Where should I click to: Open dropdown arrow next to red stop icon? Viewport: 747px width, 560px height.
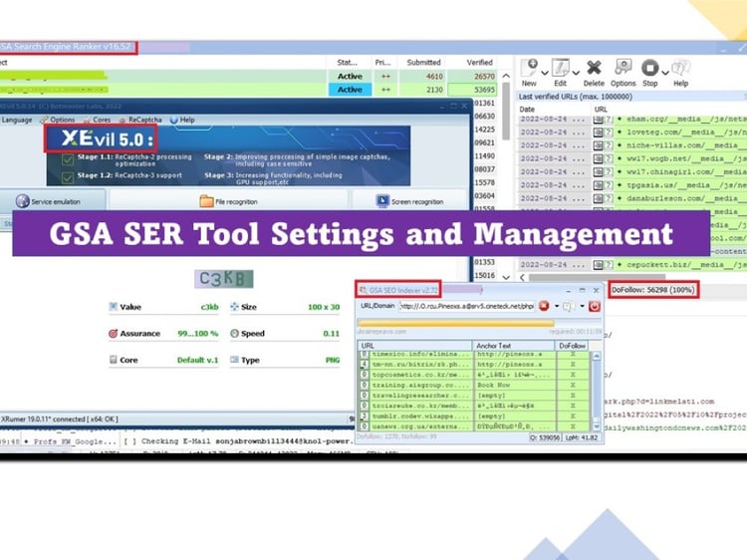[557, 306]
